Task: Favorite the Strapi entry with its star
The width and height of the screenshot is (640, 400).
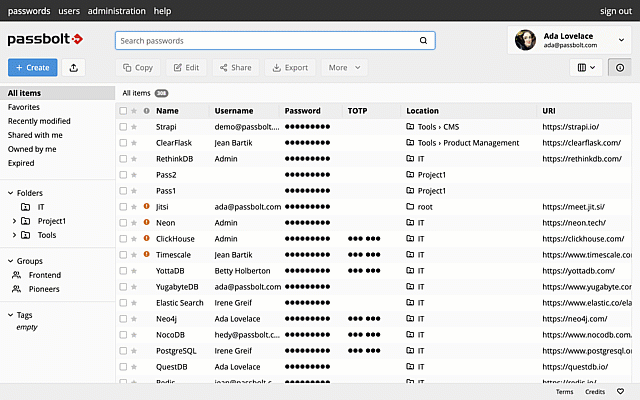Action: pyautogui.click(x=134, y=127)
